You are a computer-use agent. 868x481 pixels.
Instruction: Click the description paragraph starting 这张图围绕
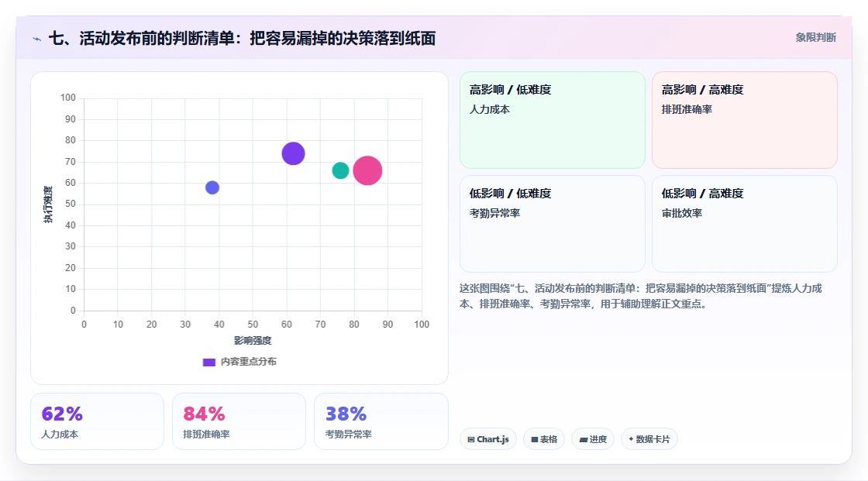[x=640, y=296]
